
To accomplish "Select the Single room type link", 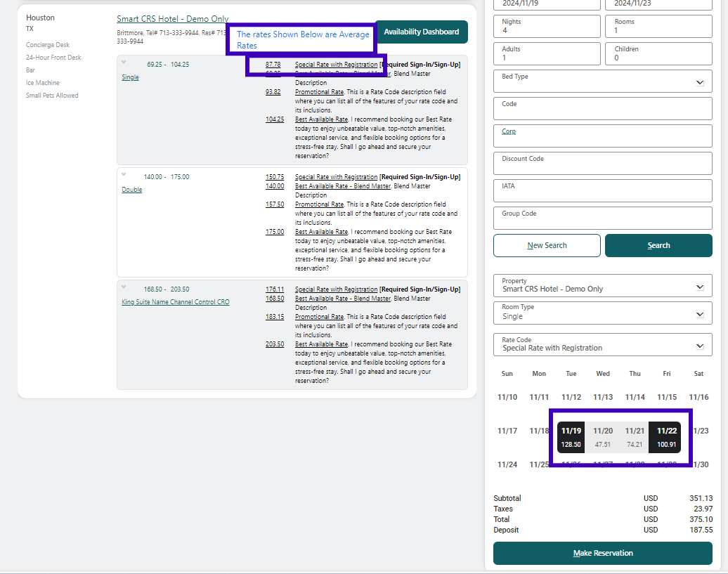I will tap(130, 77).
